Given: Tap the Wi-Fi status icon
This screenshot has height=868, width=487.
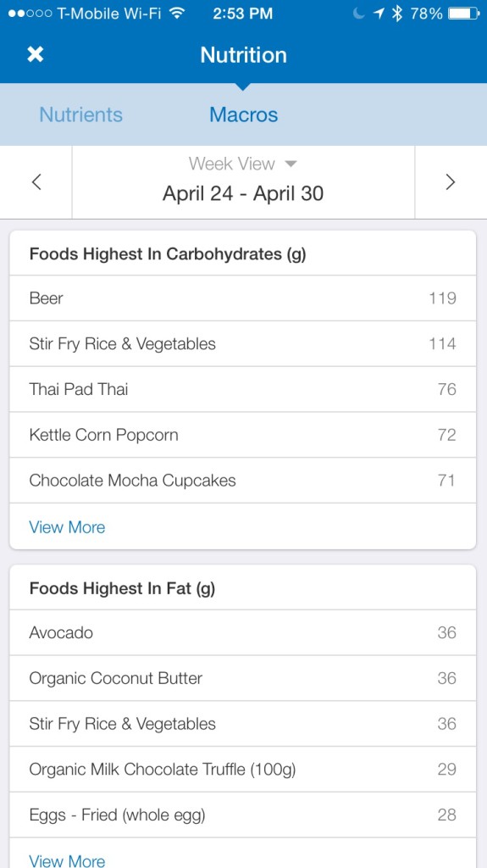Looking at the screenshot, I should 177,13.
